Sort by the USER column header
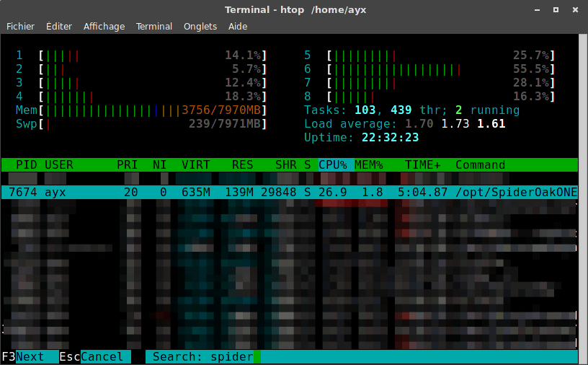Screen dimensions: 588x365 59,165
